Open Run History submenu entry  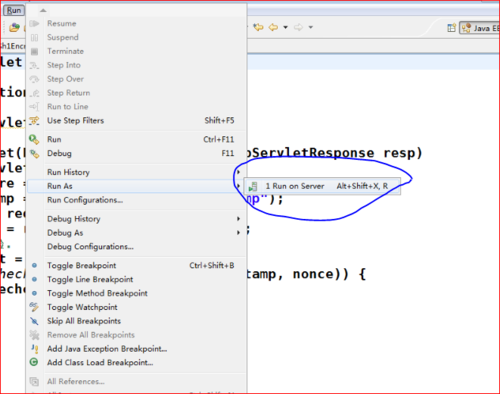pyautogui.click(x=137, y=172)
